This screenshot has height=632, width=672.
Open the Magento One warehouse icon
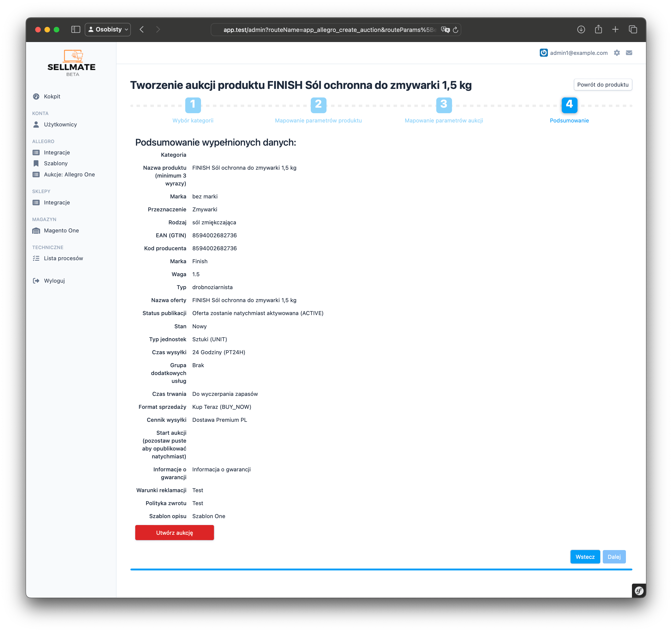point(36,231)
